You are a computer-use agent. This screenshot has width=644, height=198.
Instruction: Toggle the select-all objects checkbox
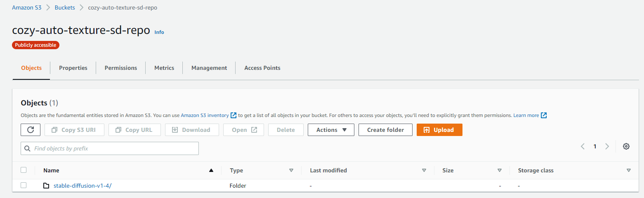24,170
